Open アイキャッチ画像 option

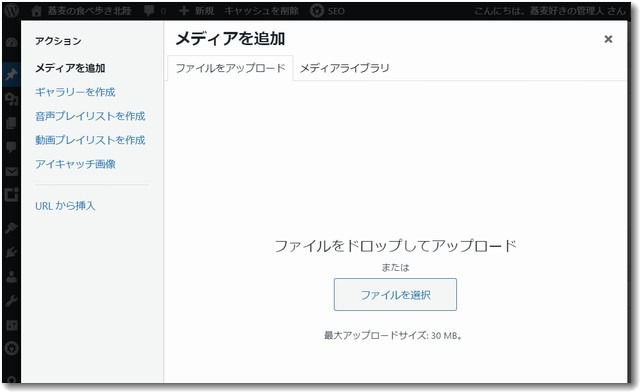76,164
